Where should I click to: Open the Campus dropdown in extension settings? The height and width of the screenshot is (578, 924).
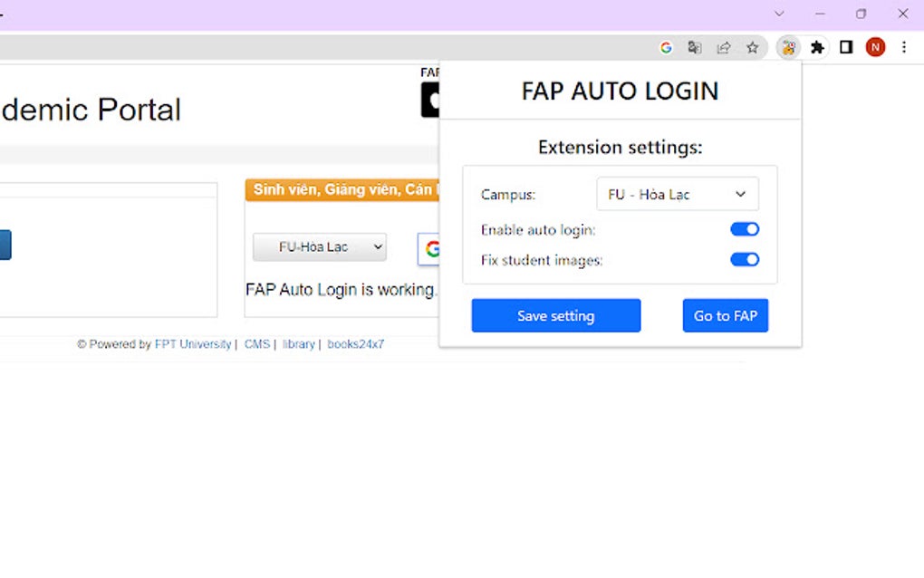point(677,193)
